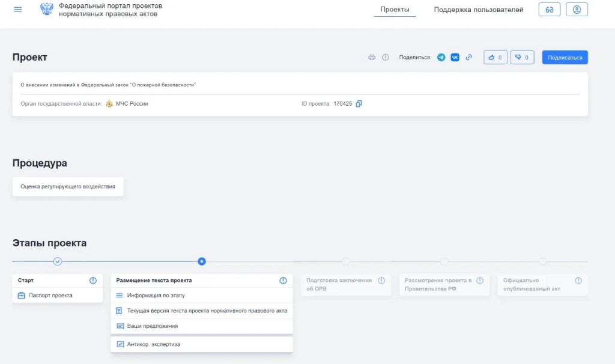
Task: Click the МЧС России authority name
Action: (132, 103)
